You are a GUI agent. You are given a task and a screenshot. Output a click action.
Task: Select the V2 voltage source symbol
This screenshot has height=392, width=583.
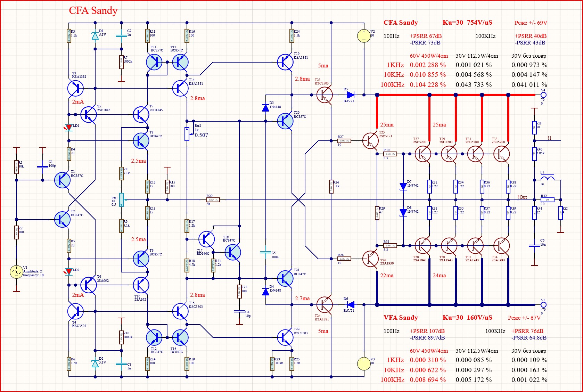pyautogui.click(x=364, y=36)
